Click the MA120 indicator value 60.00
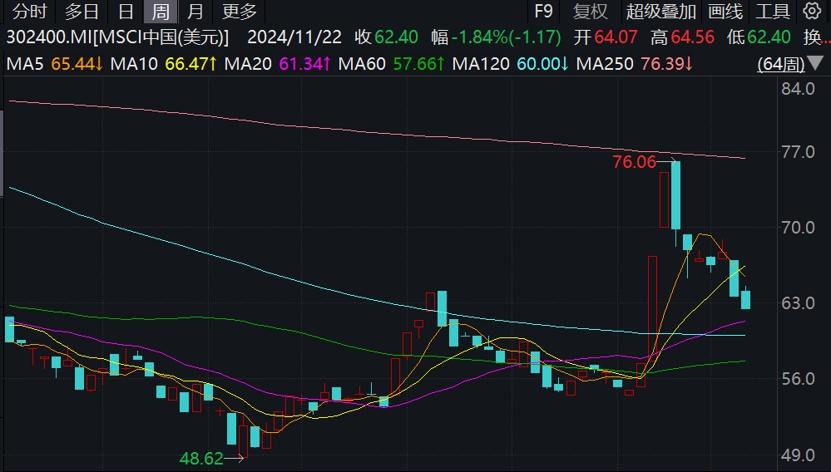The image size is (831, 472). point(542,64)
